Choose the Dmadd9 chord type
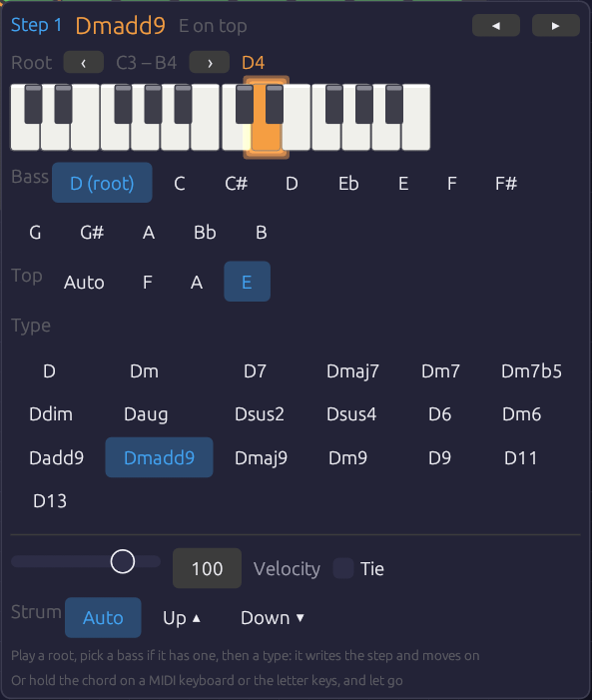The height and width of the screenshot is (700, 592). (x=159, y=457)
